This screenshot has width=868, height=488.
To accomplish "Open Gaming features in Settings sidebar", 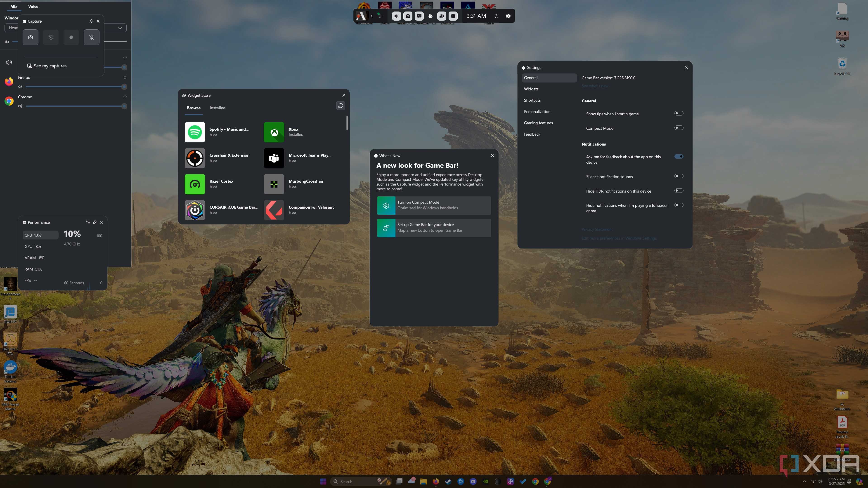I will tap(550, 123).
